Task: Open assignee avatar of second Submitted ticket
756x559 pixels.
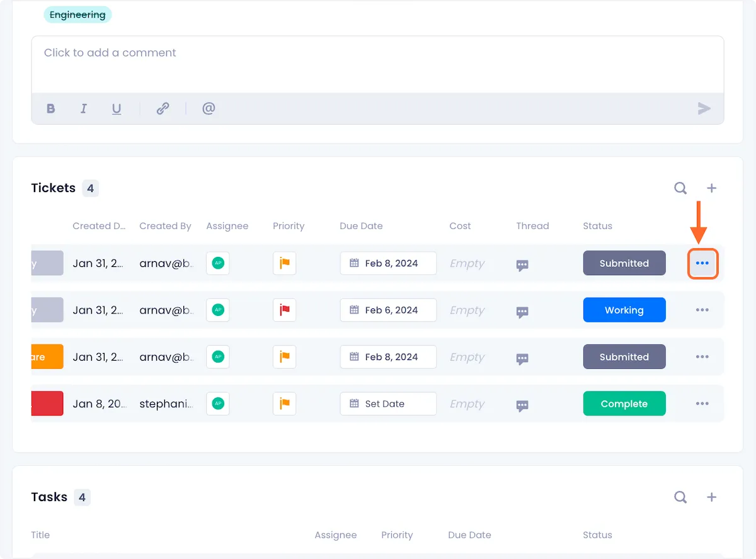Action: tap(218, 356)
